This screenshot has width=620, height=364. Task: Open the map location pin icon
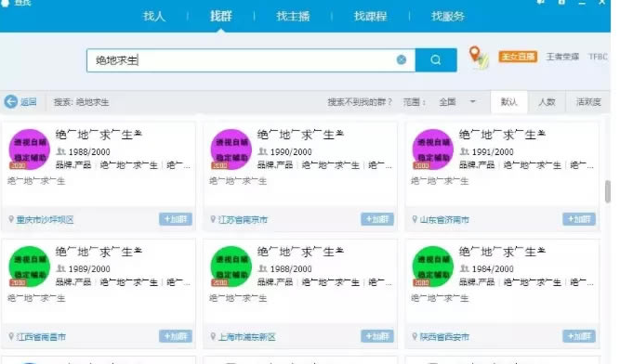[x=478, y=57]
